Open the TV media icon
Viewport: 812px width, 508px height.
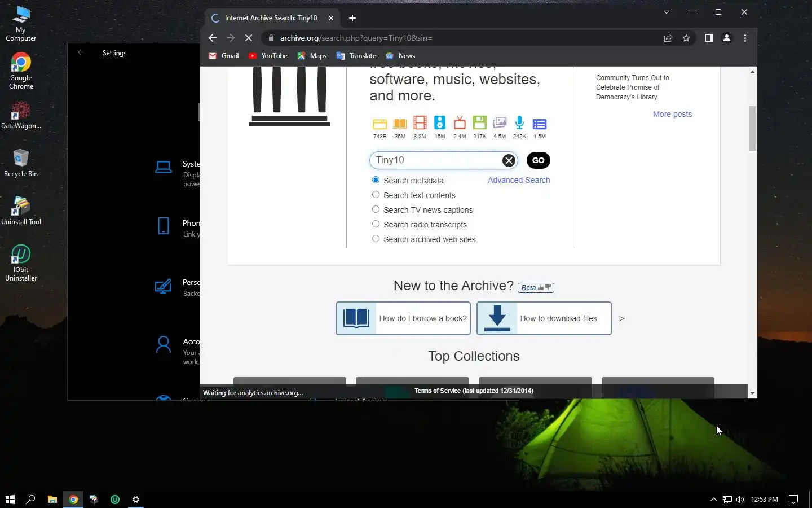tap(460, 122)
